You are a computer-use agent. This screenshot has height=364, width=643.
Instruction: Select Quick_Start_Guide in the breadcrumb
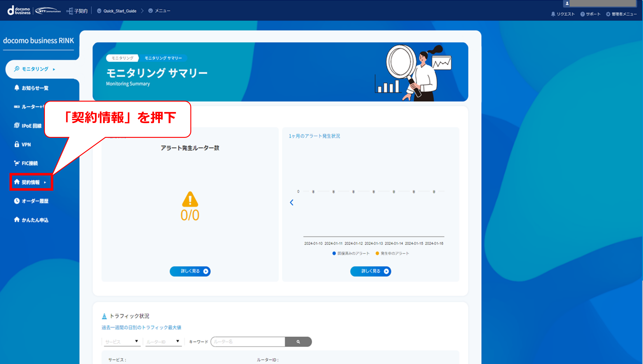point(120,11)
